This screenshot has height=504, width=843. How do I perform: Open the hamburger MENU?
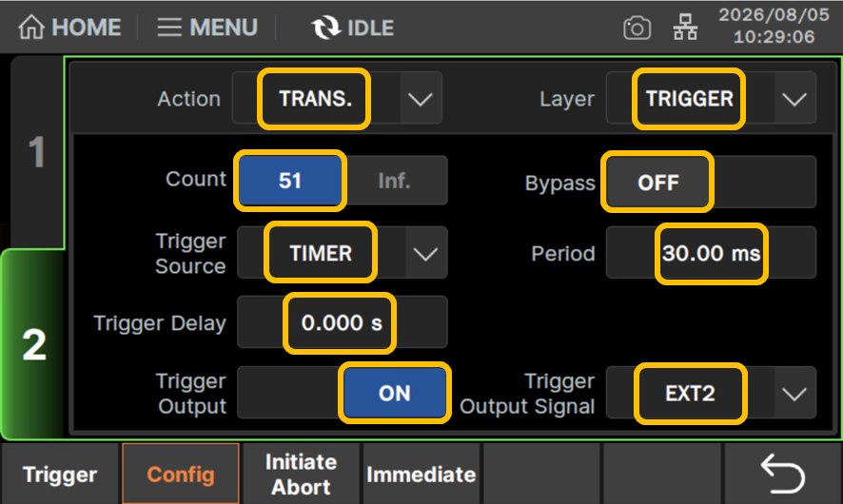click(x=207, y=28)
